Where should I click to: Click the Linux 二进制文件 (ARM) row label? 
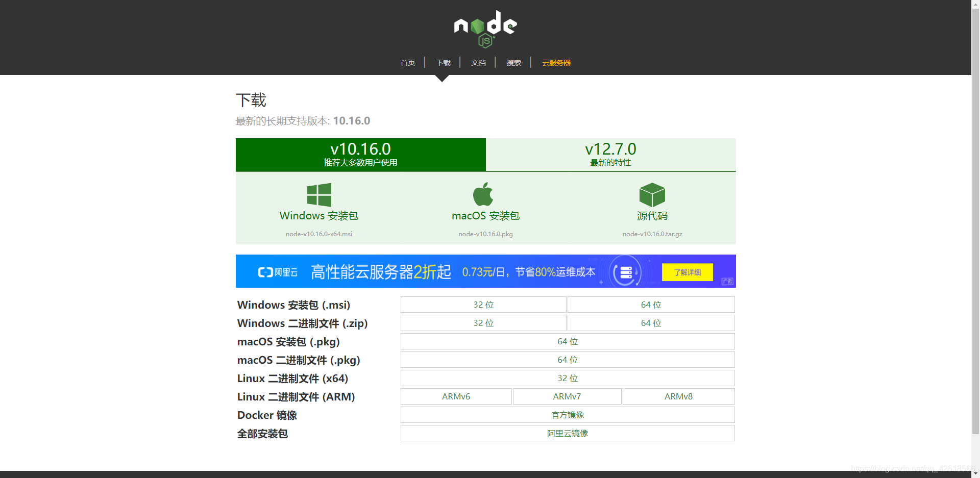pyautogui.click(x=296, y=397)
